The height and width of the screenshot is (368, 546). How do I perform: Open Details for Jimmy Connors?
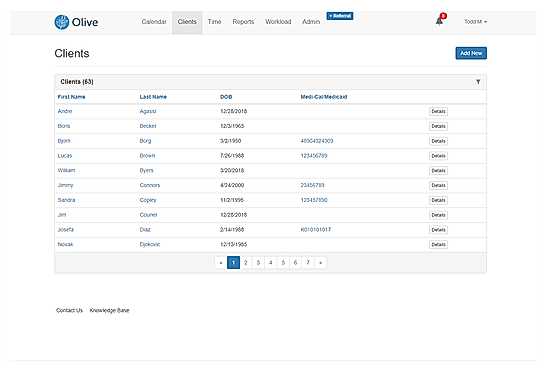tap(438, 185)
